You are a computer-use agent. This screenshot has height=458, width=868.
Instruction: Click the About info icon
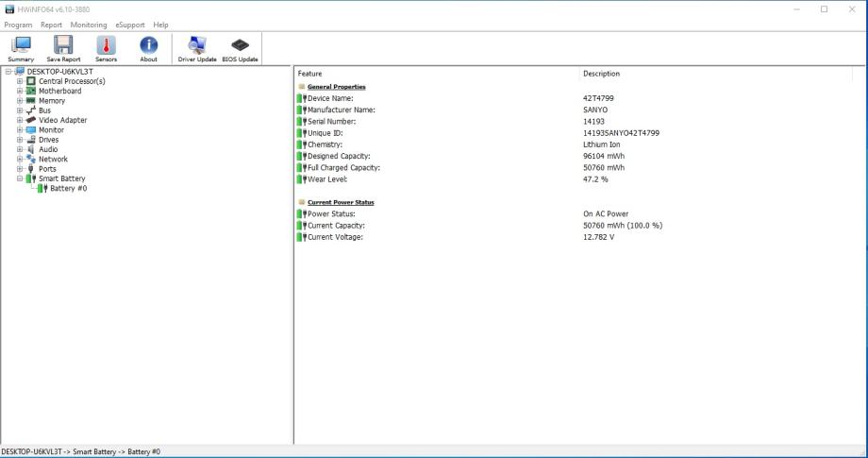pos(149,48)
